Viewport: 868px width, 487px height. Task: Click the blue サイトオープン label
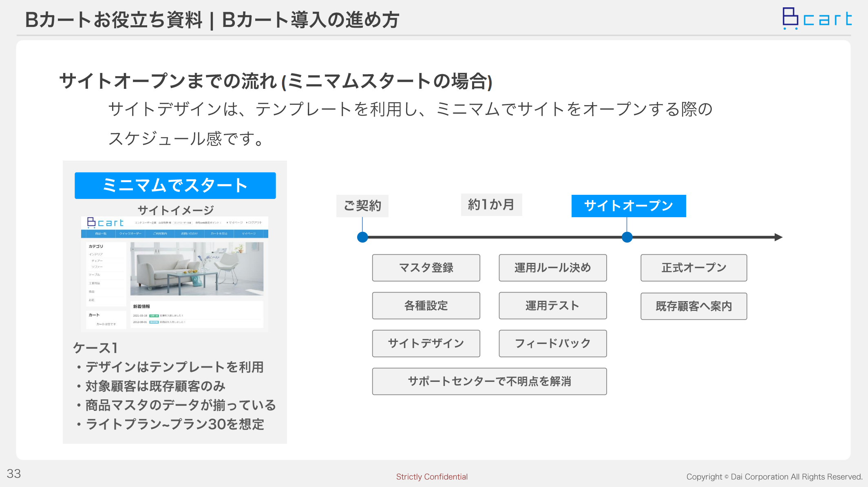[629, 206]
